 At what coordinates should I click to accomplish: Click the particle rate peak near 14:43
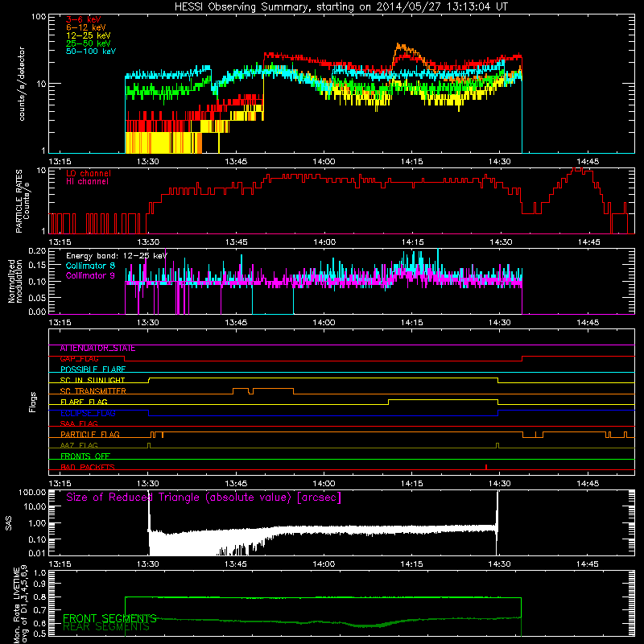pyautogui.click(x=578, y=170)
